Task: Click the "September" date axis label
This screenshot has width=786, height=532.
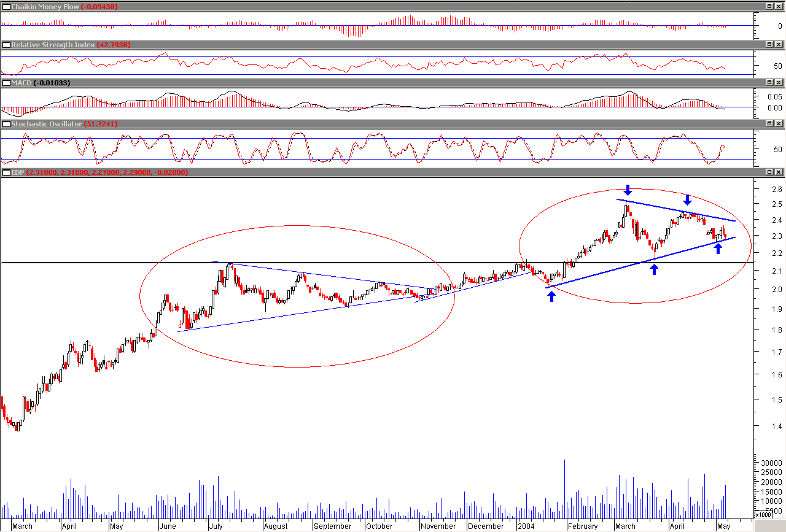Action: point(332,526)
